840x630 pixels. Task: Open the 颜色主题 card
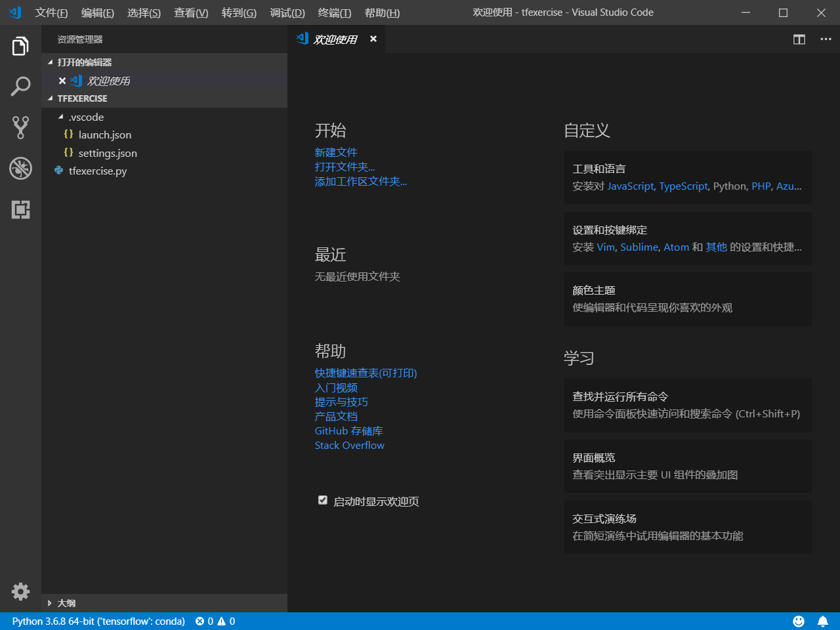688,299
